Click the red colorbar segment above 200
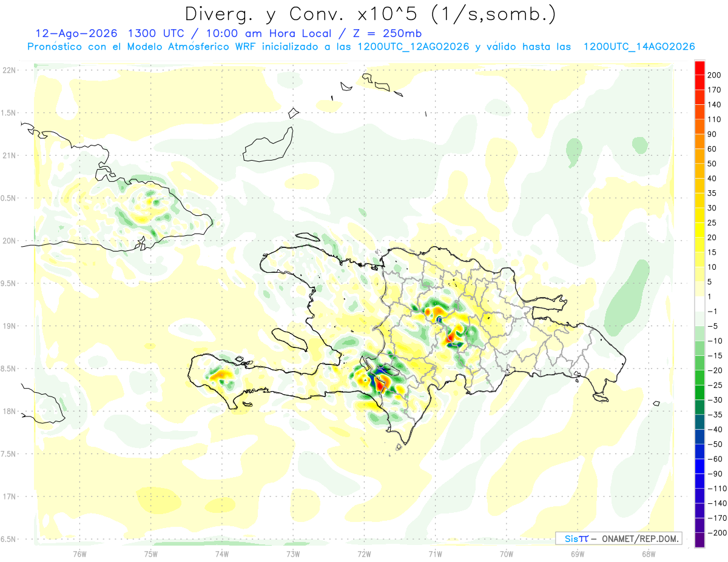The image size is (728, 562). pos(699,67)
